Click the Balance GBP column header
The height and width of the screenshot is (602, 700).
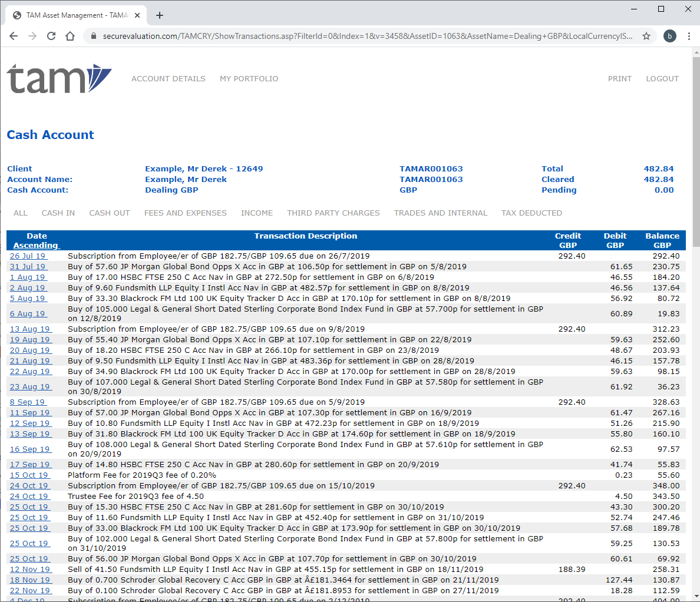[662, 240]
